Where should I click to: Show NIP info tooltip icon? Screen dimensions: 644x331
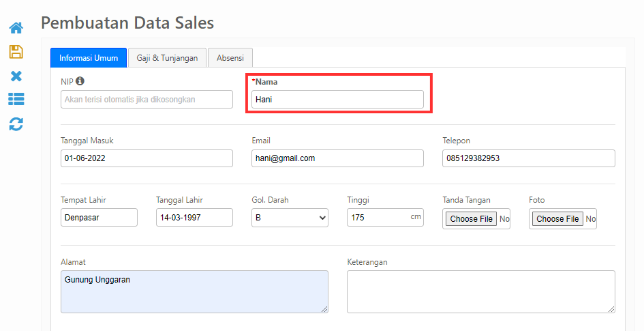pyautogui.click(x=80, y=81)
